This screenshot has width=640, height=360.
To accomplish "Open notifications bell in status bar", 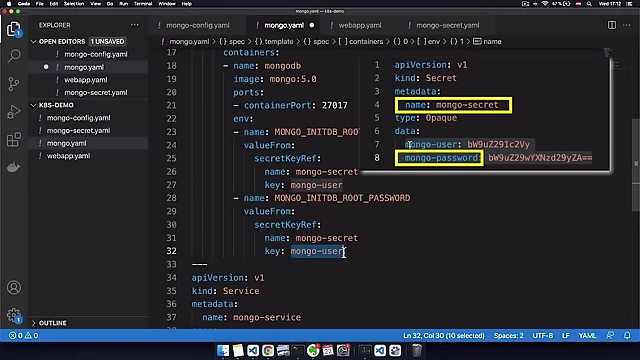I will (x=627, y=336).
